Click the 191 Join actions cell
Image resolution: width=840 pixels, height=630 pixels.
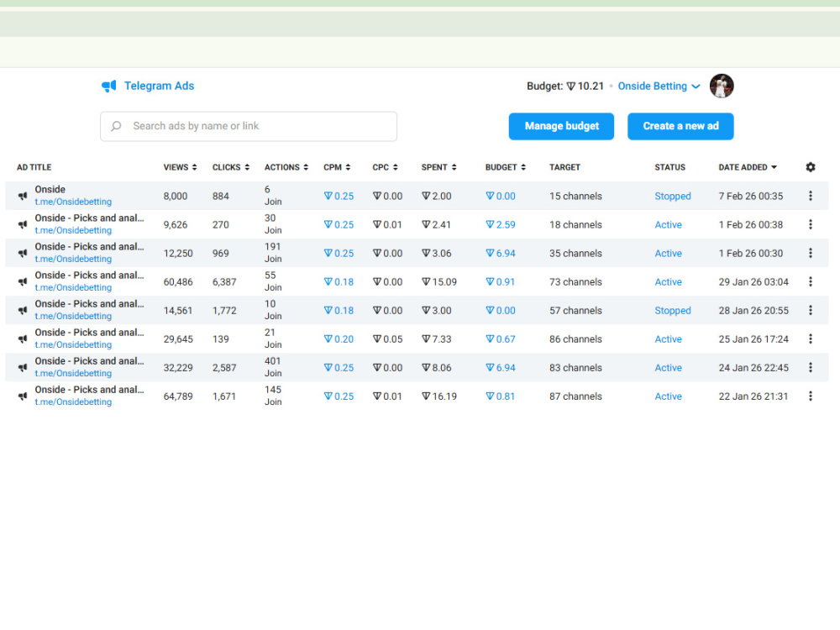point(273,252)
